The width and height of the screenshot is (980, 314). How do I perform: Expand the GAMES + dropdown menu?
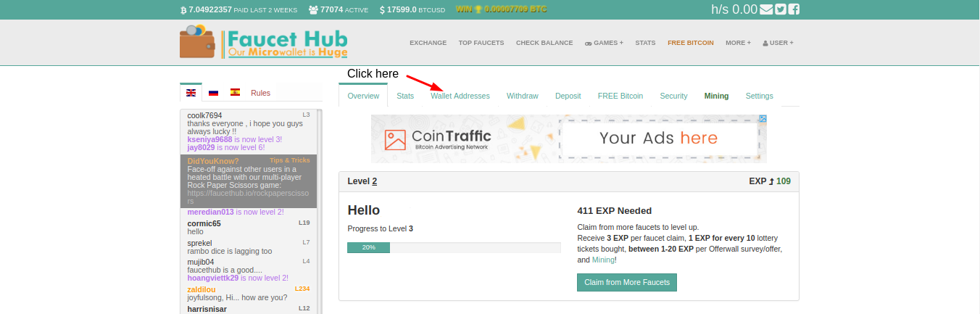(604, 43)
